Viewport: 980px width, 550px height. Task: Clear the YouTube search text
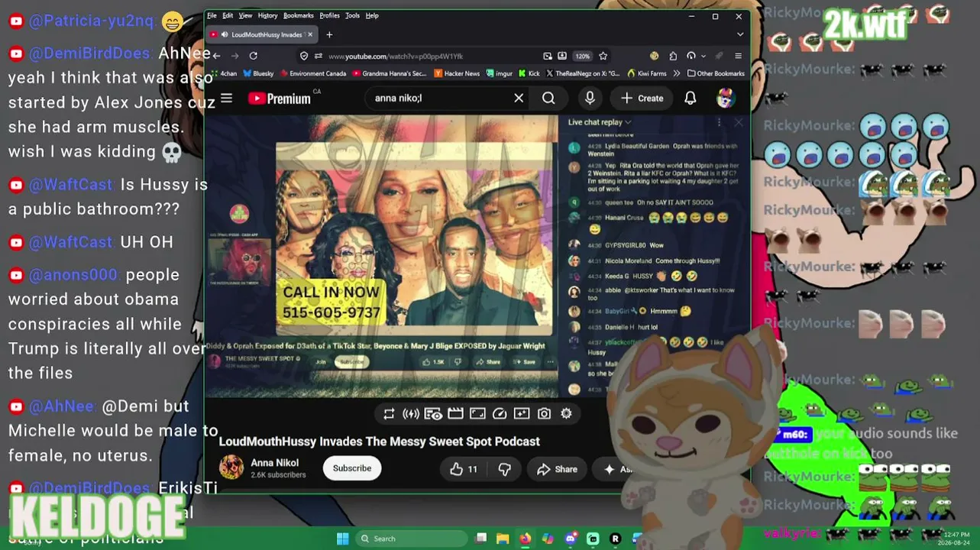[519, 98]
